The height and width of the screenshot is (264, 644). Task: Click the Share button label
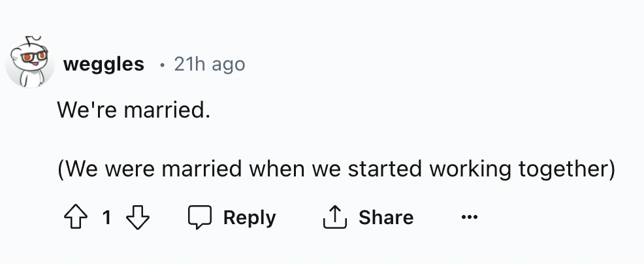click(385, 218)
